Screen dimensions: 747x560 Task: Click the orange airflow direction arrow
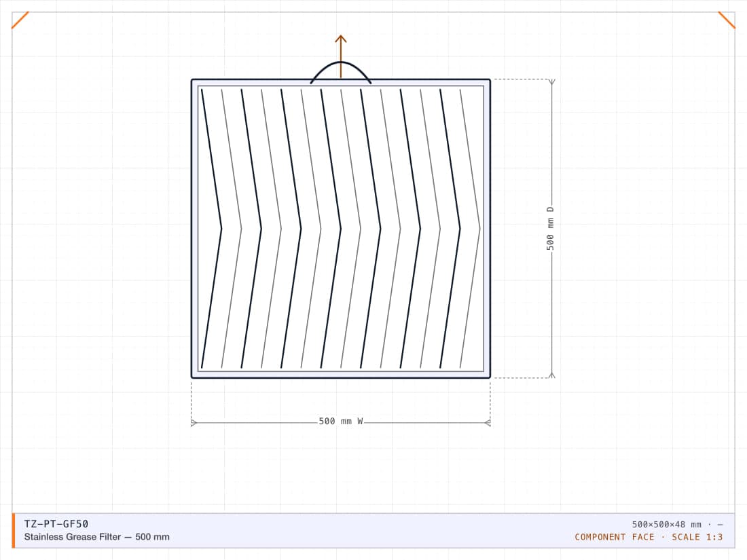pos(341,56)
